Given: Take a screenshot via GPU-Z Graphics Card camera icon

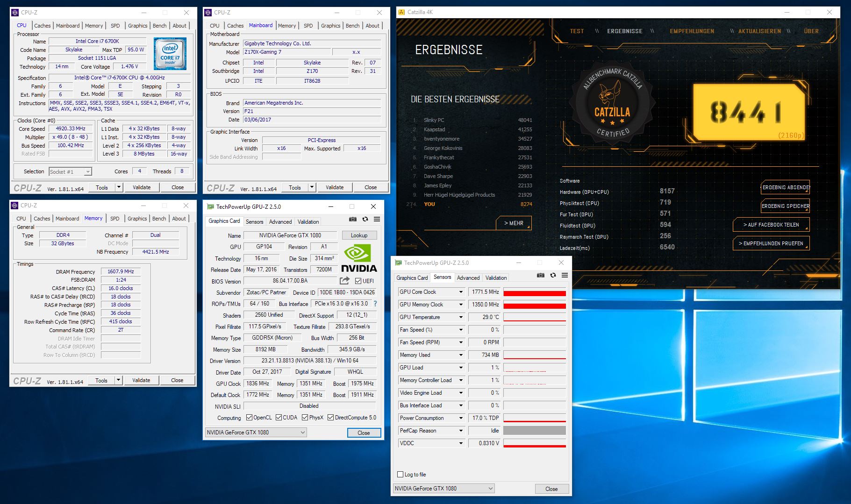Looking at the screenshot, I should pyautogui.click(x=353, y=219).
